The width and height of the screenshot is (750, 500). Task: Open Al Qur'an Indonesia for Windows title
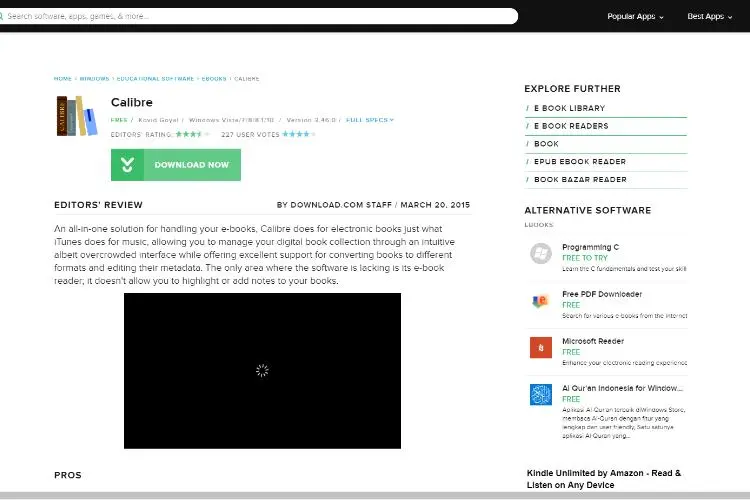622,388
